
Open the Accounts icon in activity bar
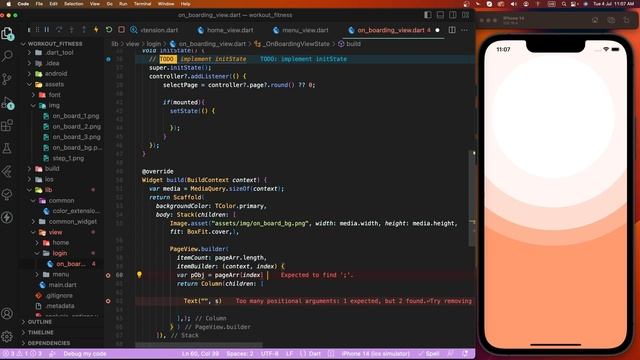click(x=7, y=313)
